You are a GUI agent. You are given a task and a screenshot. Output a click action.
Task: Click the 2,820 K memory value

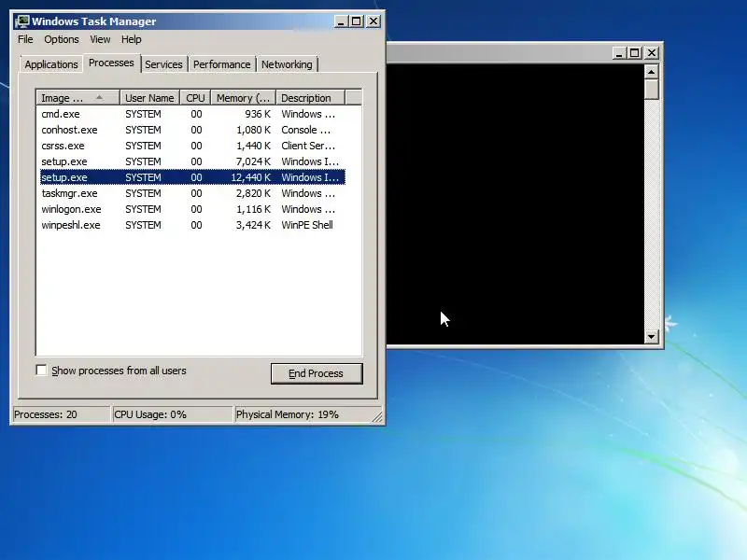[253, 193]
